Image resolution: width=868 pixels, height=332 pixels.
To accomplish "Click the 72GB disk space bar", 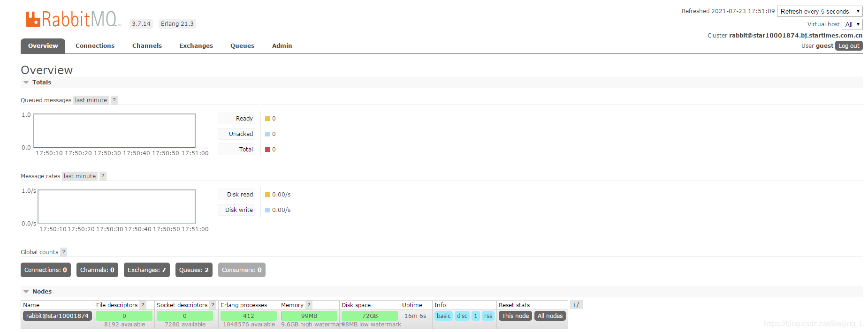I will tap(370, 316).
